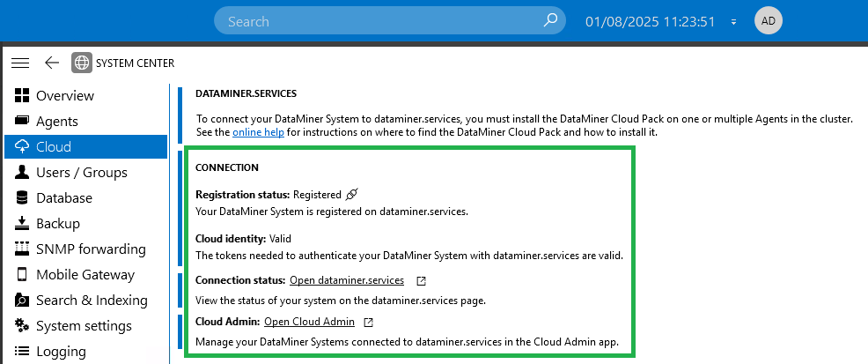
Task: Follow the Open dataminer.services link
Action: 347,280
